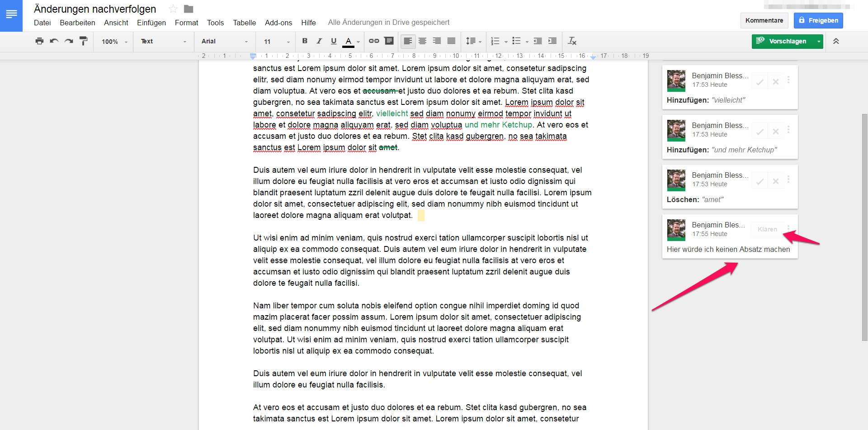
Task: Decrease the indent
Action: coord(538,41)
